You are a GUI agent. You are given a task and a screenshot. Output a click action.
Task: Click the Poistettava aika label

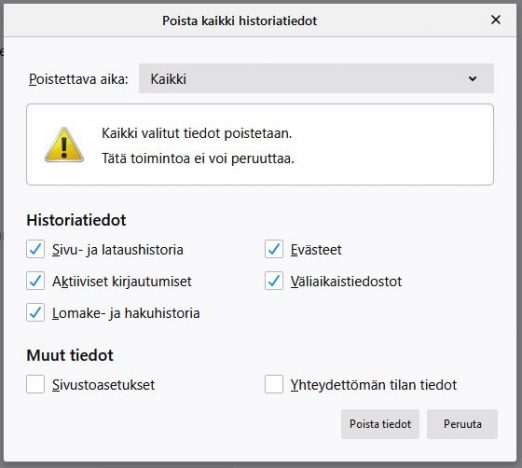[79, 79]
